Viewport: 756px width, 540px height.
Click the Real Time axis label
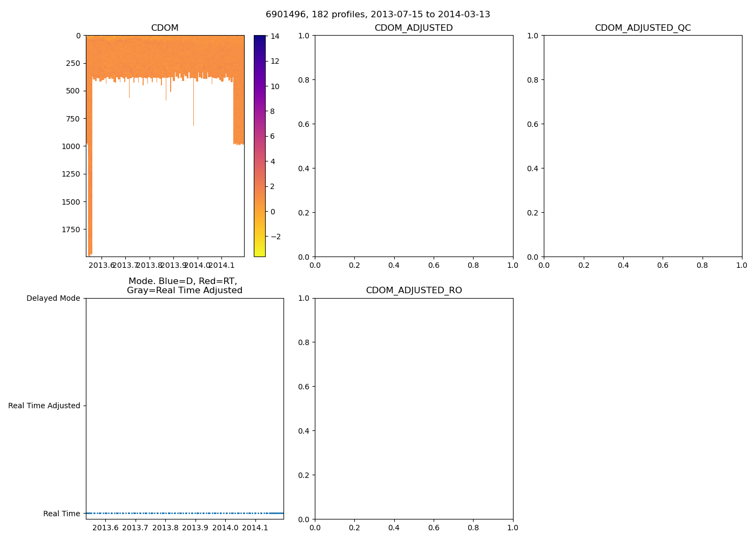tap(62, 514)
